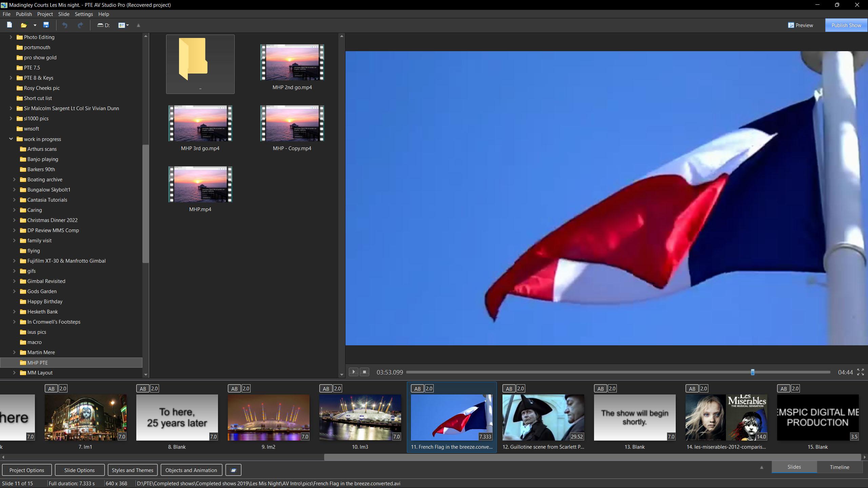Screen dimensions: 868x488
Task: Open Project Options
Action: [x=27, y=470]
